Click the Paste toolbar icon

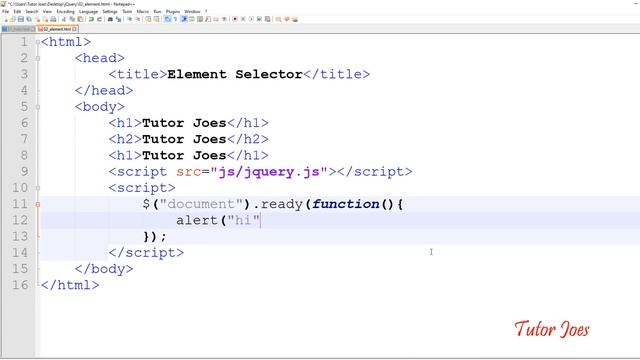[x=80, y=19]
